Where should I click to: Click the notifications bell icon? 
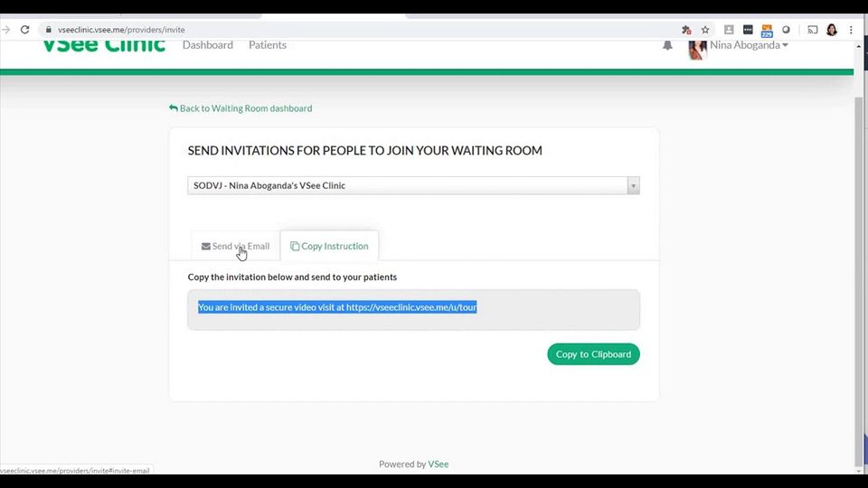(667, 45)
